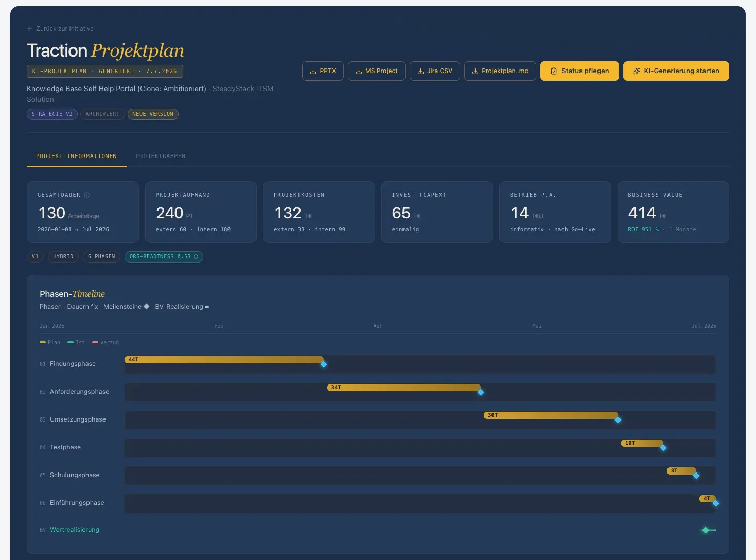
Task: Click the Archiviert badge
Action: point(102,114)
